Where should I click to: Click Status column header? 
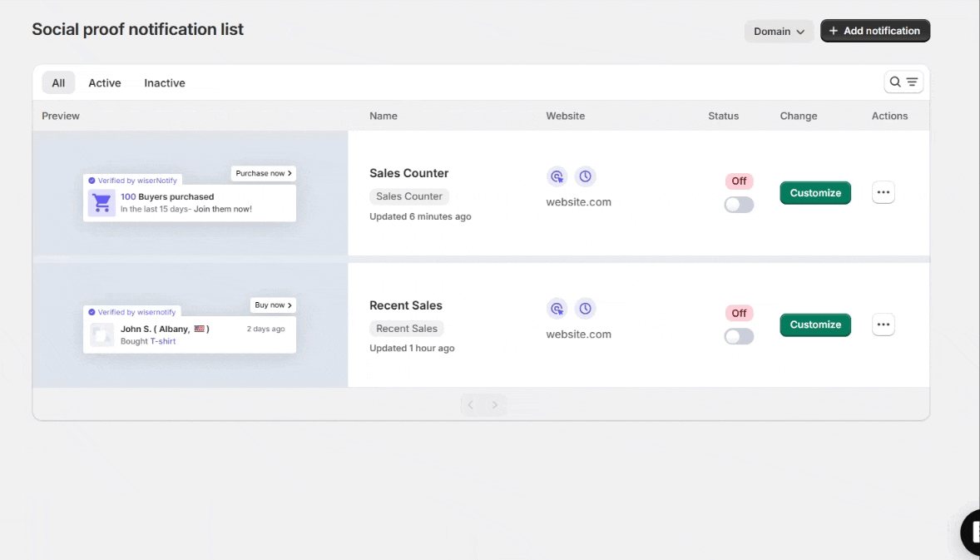723,116
